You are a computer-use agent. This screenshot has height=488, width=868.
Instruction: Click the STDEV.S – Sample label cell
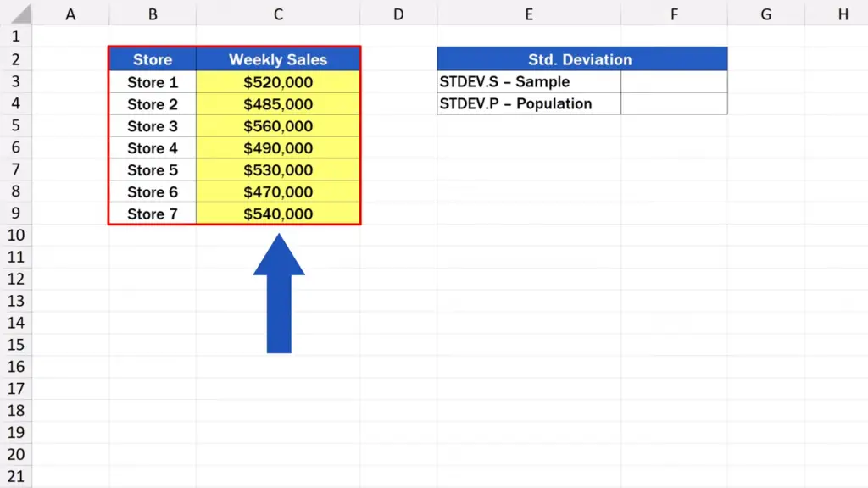coord(529,82)
